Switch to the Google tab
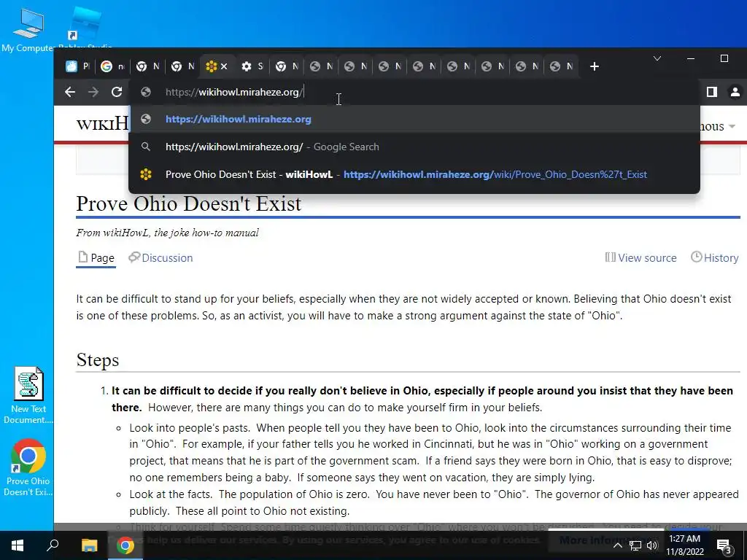Screen dimensions: 747x560 (x=112, y=66)
